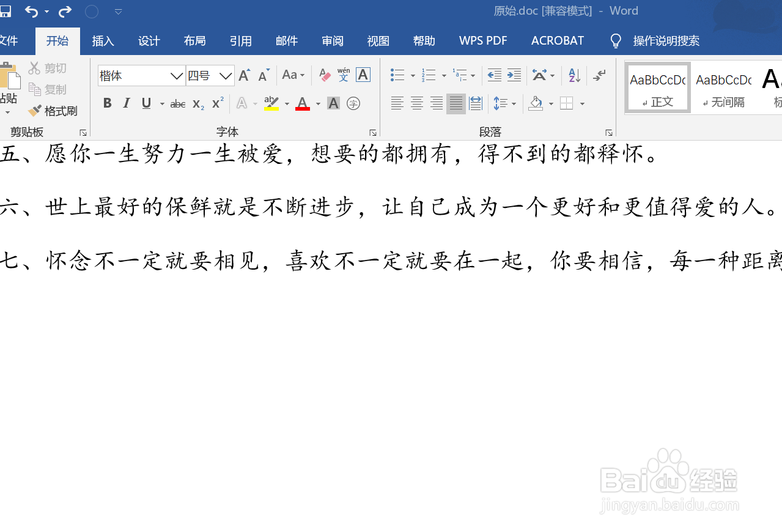Expand the line spacing options
This screenshot has width=782, height=532.
pos(512,103)
